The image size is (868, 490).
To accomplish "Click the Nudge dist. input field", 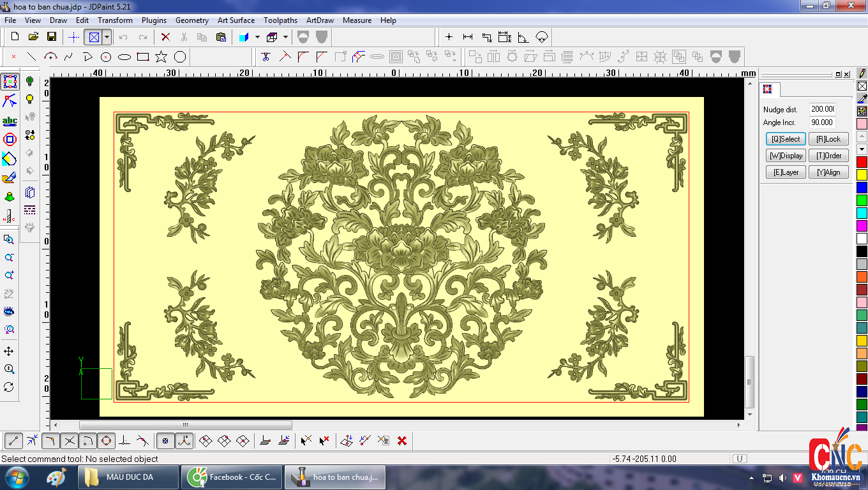I will coord(823,109).
